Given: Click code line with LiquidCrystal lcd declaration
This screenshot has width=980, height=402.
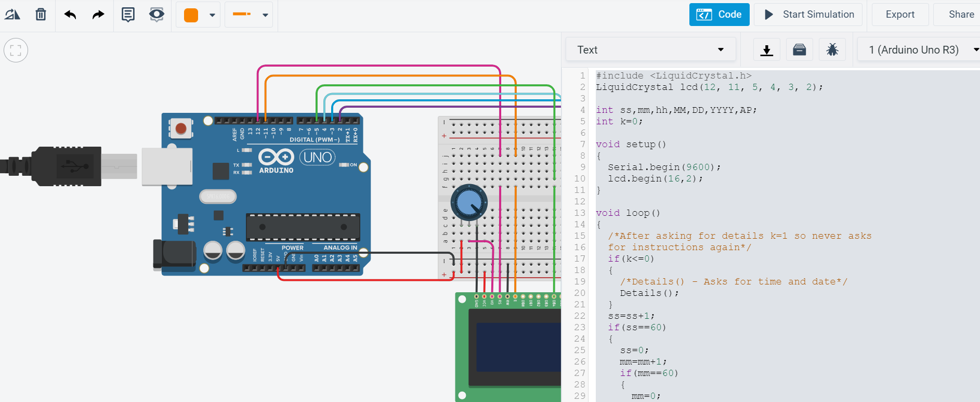Looking at the screenshot, I should click(709, 87).
